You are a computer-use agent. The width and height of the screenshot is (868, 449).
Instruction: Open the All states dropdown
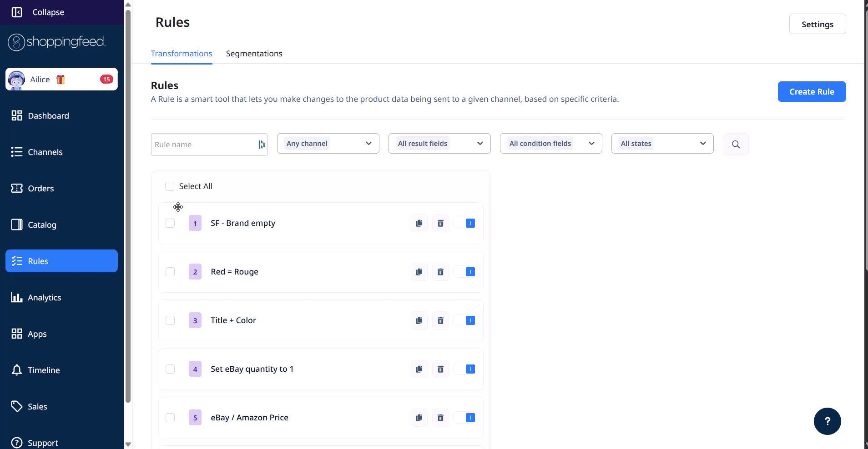(x=662, y=143)
